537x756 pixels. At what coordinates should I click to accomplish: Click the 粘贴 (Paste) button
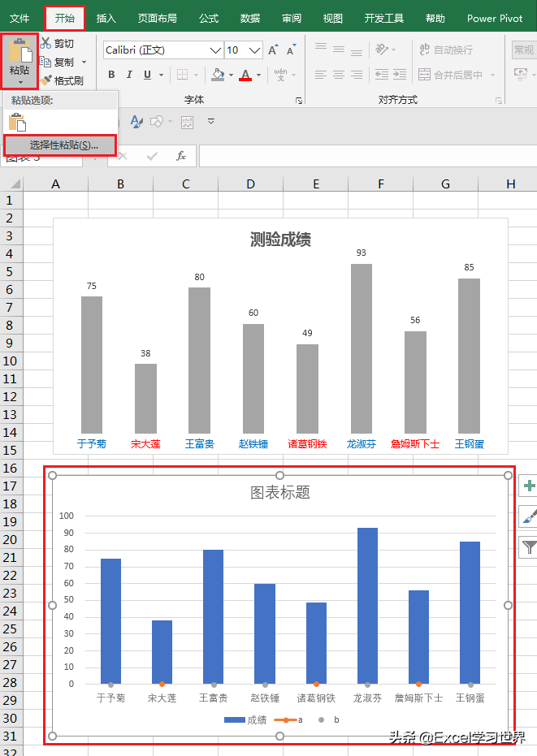[19, 61]
